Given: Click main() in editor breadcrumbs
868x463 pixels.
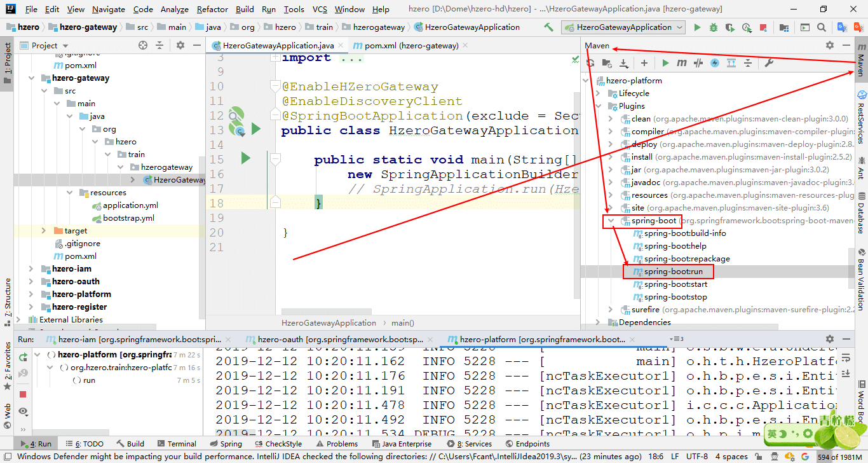Looking at the screenshot, I should pyautogui.click(x=403, y=323).
